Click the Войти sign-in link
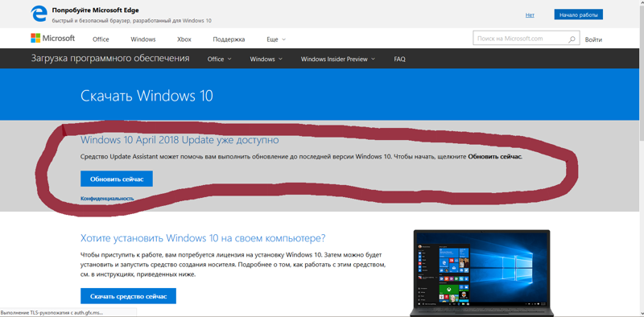 pos(594,40)
